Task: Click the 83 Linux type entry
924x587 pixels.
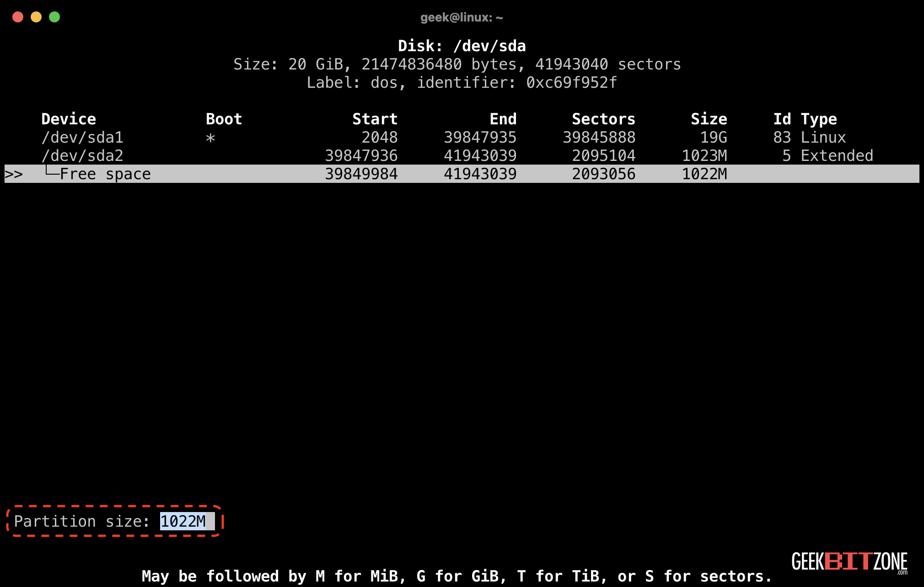Action: coord(810,137)
